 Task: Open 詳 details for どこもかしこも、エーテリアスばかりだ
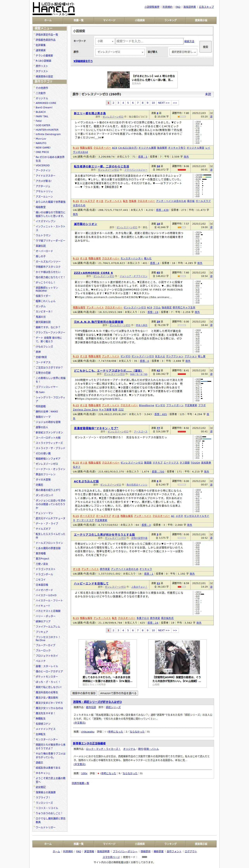[211, 374]
